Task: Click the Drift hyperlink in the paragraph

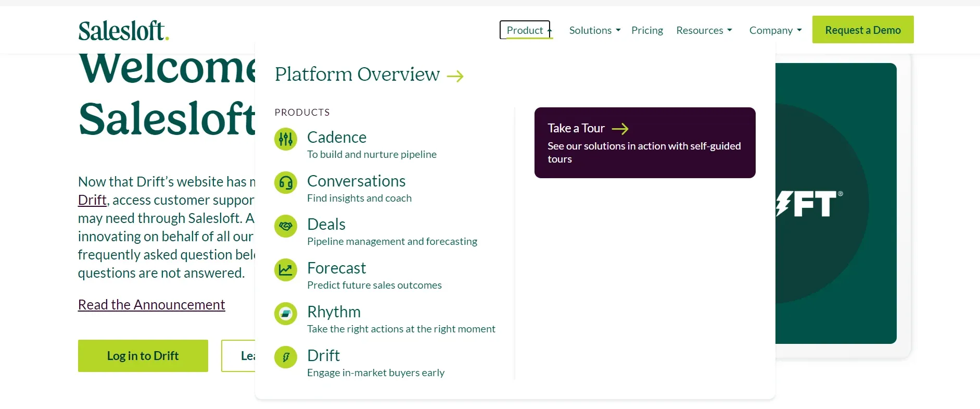Action: tap(92, 200)
